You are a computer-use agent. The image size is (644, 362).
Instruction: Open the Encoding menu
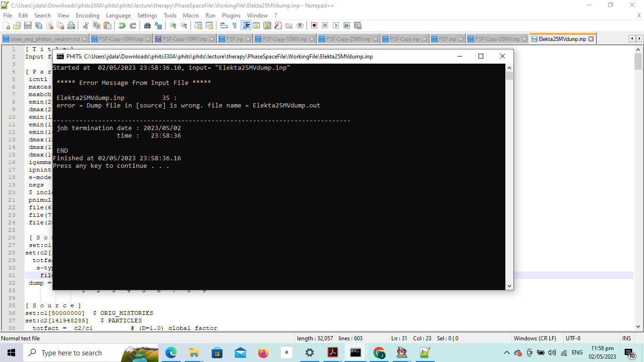87,15
